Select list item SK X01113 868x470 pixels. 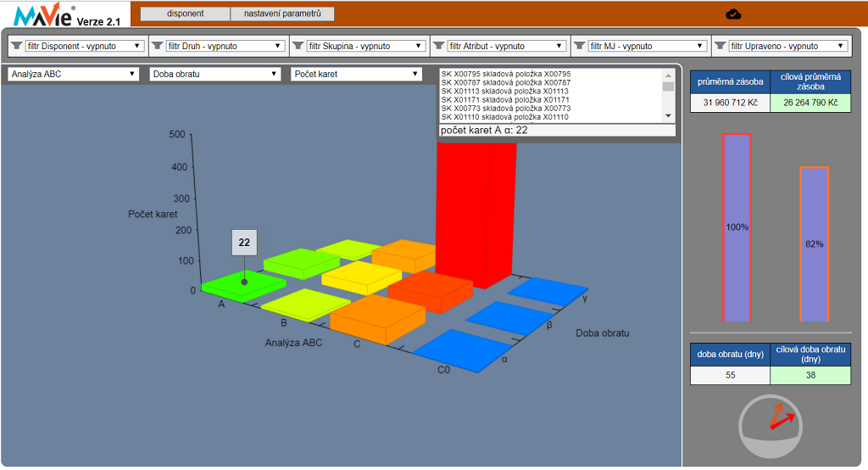506,92
